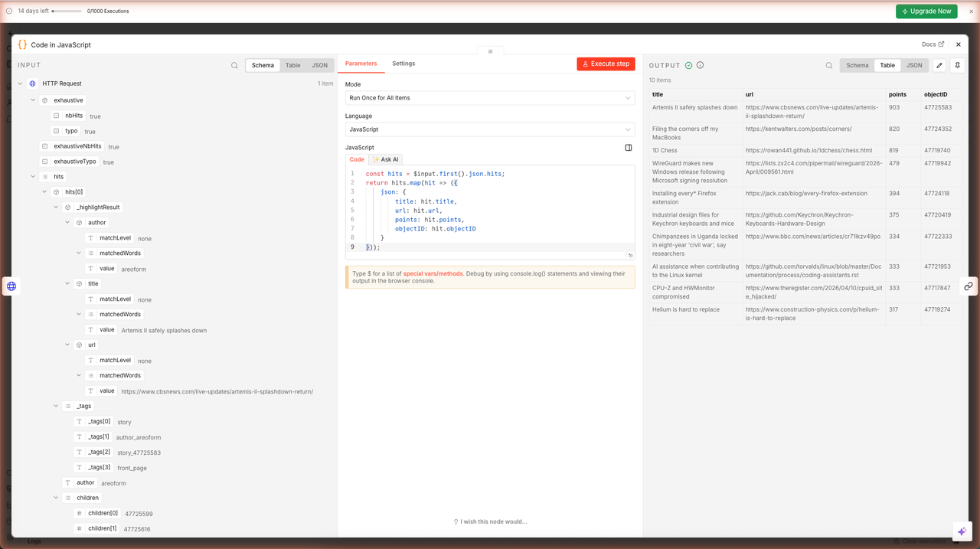Click the input panel search icon
Screen dimensions: 980x549
pos(234,66)
